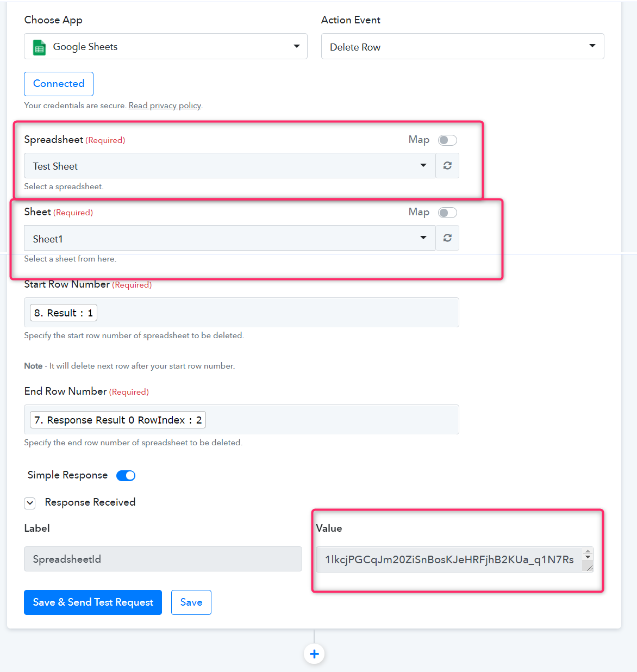
Task: Click the textarea resize handle in Value field
Action: pyautogui.click(x=589, y=567)
